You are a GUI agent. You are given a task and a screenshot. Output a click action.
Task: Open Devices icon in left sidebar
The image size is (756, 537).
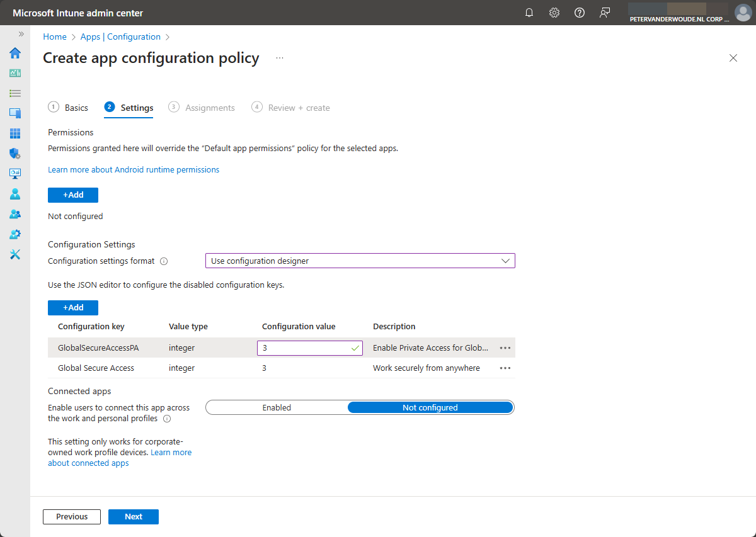15,113
